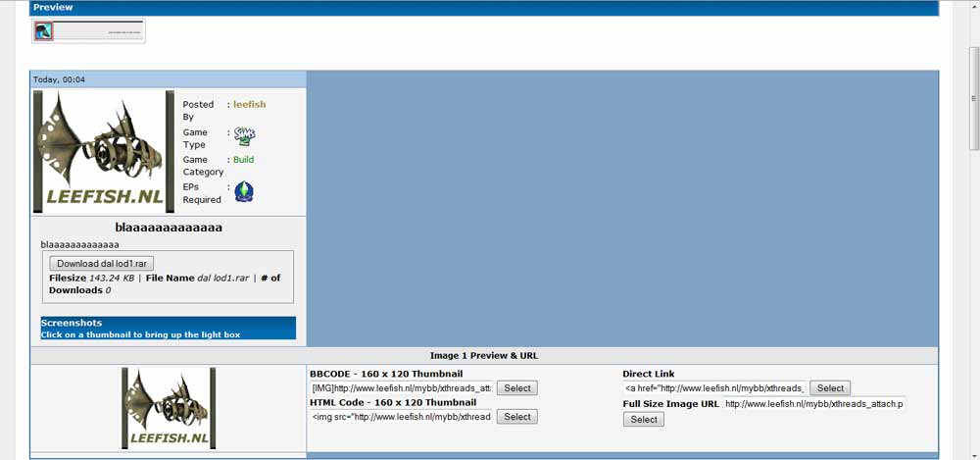Click the Game Type Sims icon

click(243, 136)
